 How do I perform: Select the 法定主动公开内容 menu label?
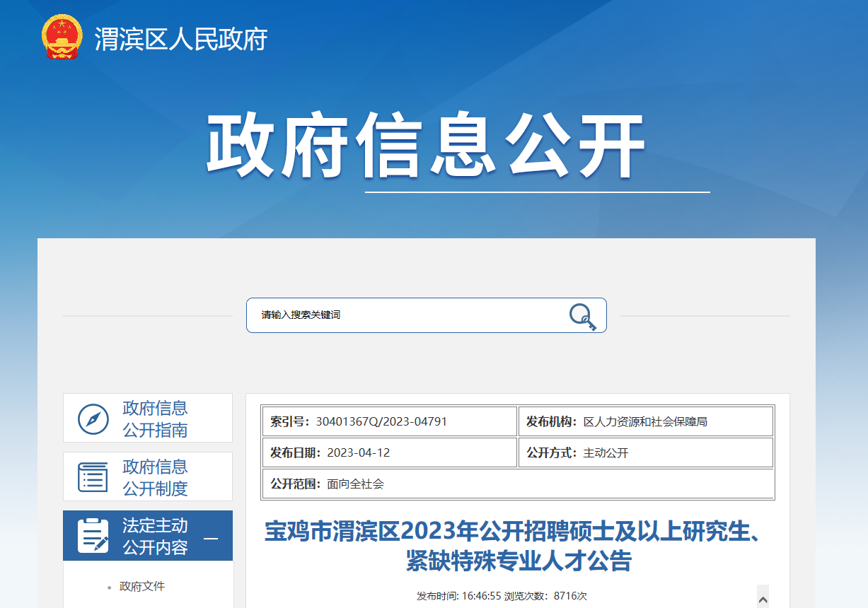[155, 536]
